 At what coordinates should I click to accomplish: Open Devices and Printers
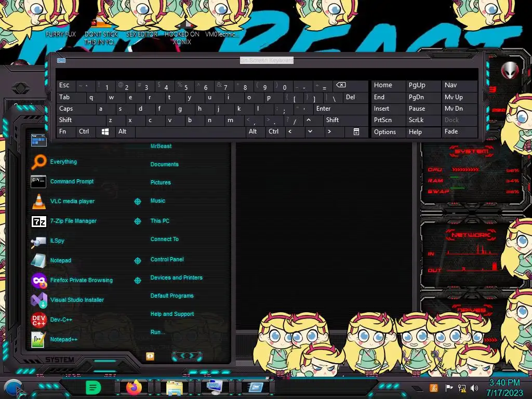(177, 277)
